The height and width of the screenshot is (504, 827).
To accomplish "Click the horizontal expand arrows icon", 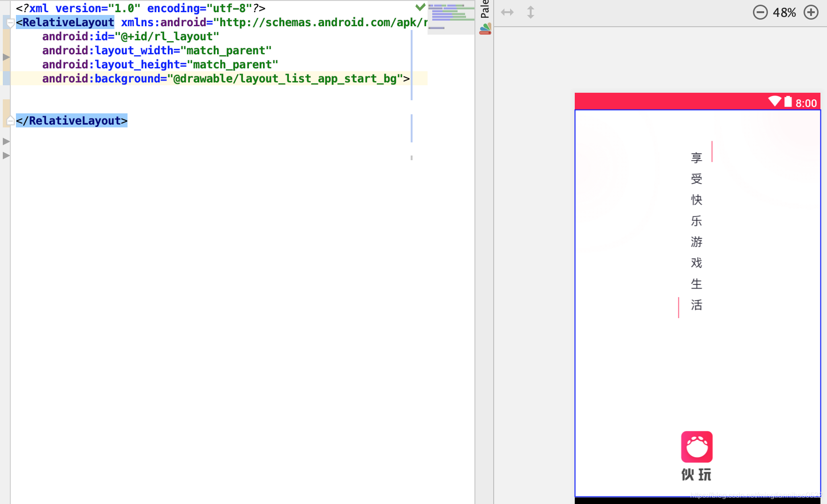I will (x=507, y=12).
